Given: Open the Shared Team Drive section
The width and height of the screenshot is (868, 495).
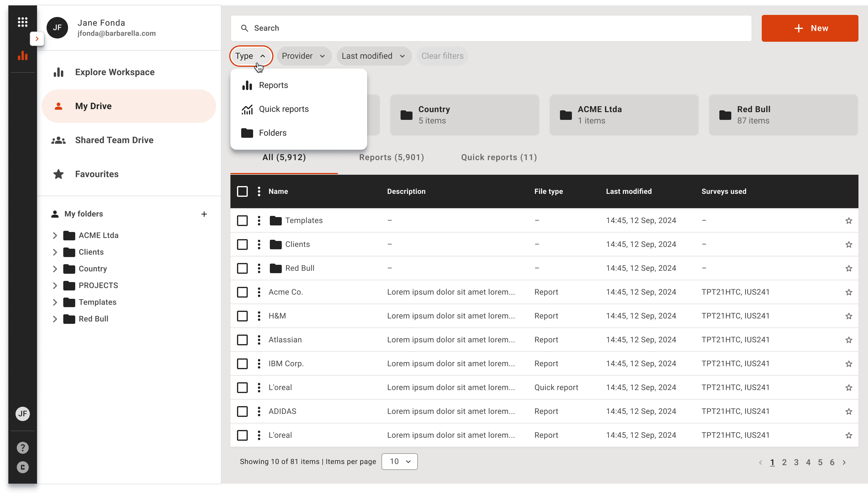Looking at the screenshot, I should tap(114, 140).
